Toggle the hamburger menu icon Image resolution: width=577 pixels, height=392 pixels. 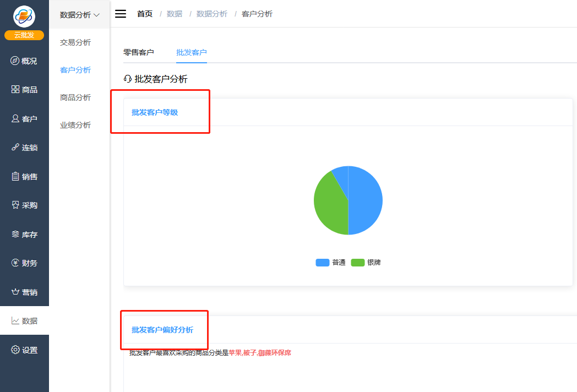[x=121, y=14]
